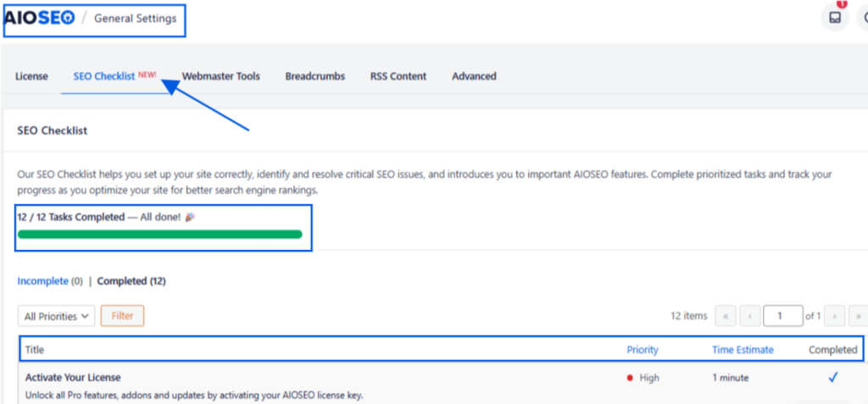Click the General Settings breadcrumb text

[x=135, y=19]
